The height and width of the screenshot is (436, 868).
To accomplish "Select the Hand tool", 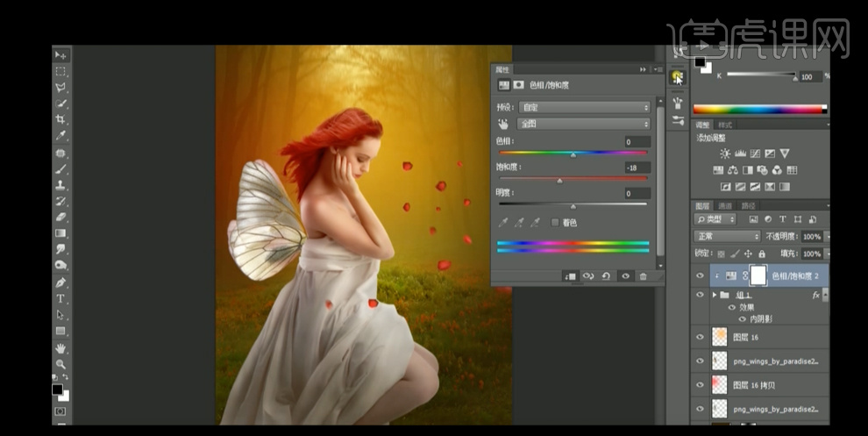I will tap(60, 347).
